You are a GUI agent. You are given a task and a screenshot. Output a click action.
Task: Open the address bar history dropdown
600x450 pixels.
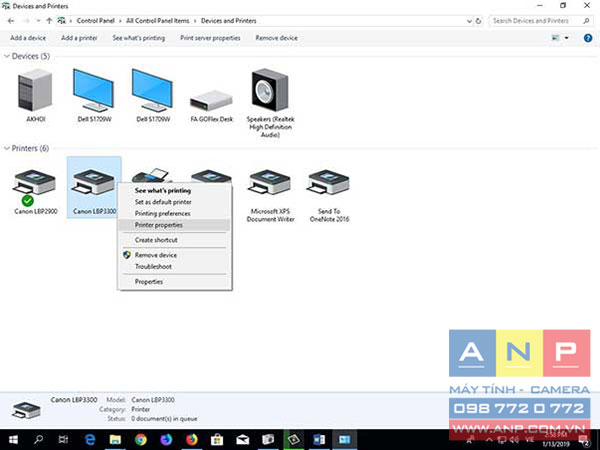click(469, 21)
